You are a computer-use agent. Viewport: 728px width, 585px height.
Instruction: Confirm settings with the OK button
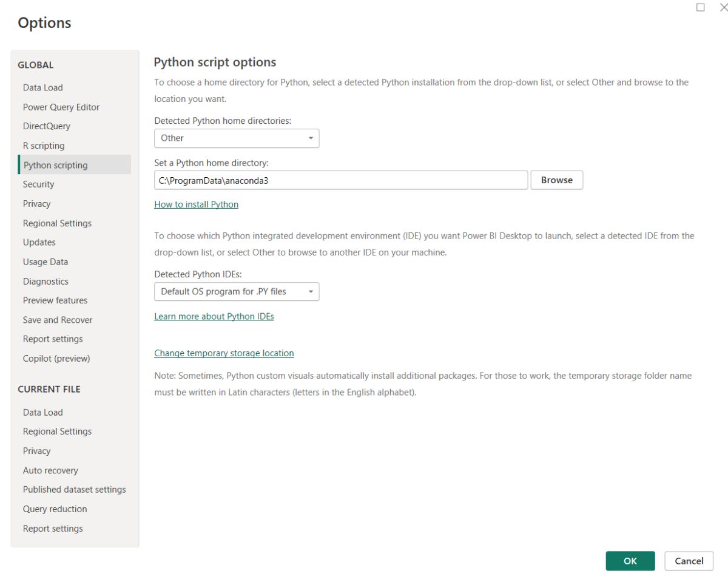(x=630, y=561)
